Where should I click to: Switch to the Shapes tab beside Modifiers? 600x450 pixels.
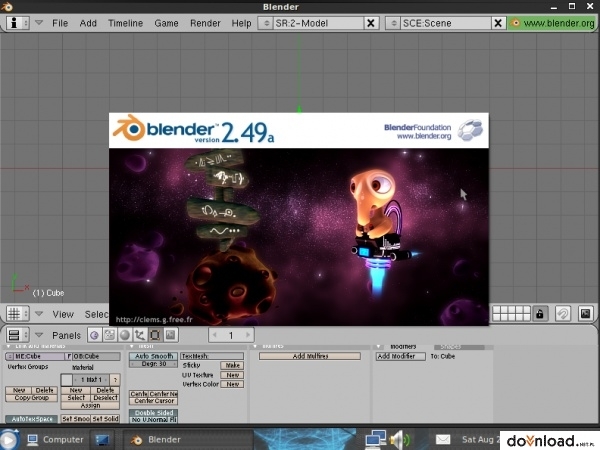458,347
